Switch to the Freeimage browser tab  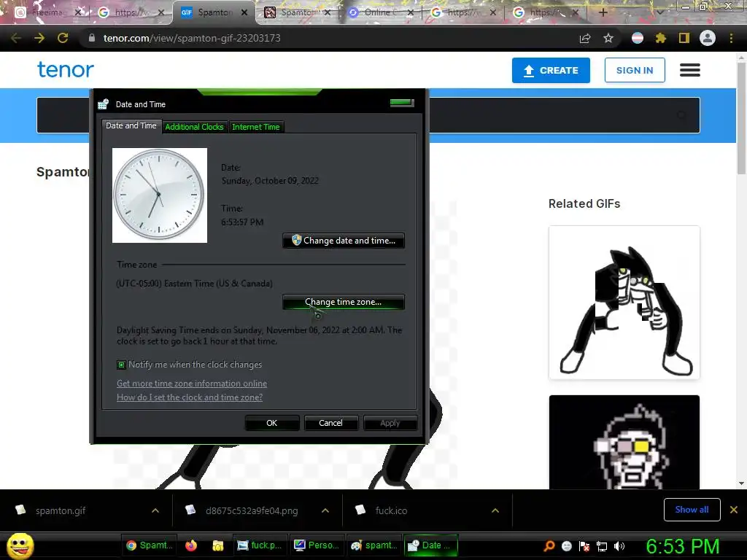click(x=47, y=12)
